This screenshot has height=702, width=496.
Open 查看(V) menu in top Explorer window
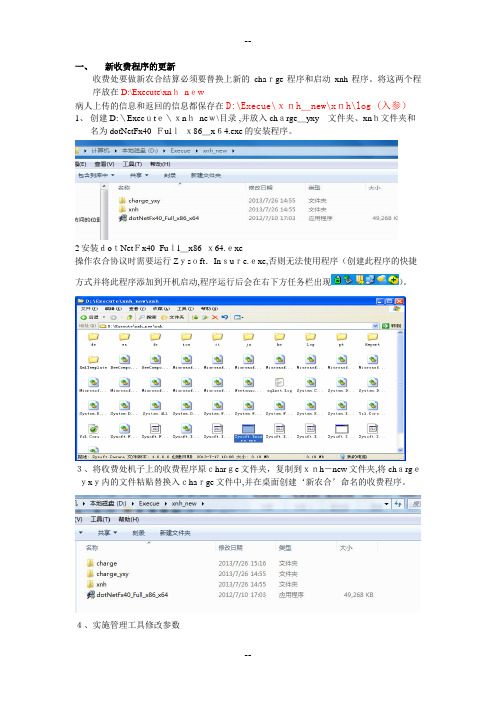[104, 164]
